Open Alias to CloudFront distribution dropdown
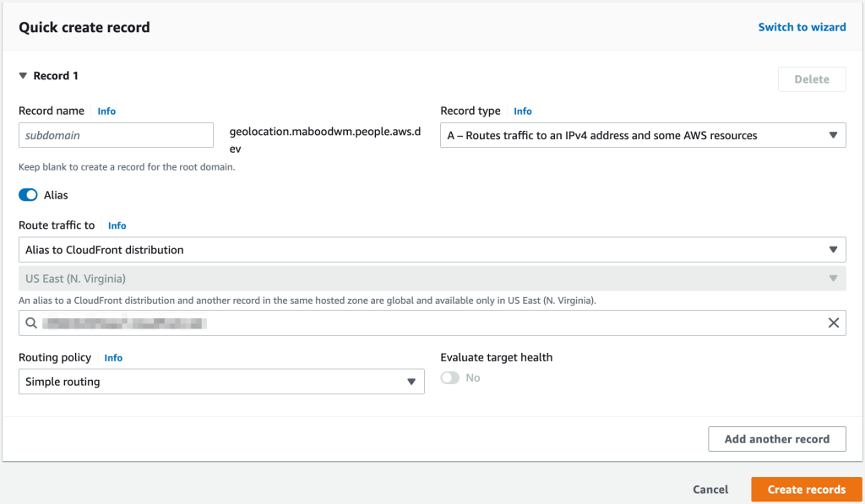865x504 pixels. [432, 250]
